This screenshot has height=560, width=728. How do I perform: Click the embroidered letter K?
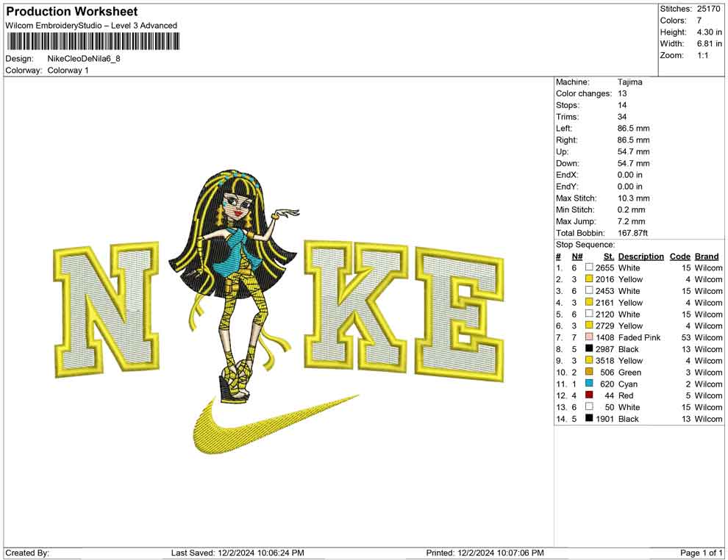click(356, 305)
